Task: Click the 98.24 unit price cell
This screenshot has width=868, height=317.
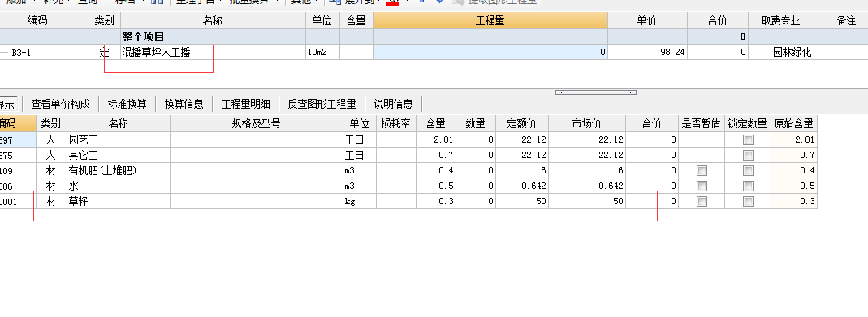Action: (x=647, y=53)
